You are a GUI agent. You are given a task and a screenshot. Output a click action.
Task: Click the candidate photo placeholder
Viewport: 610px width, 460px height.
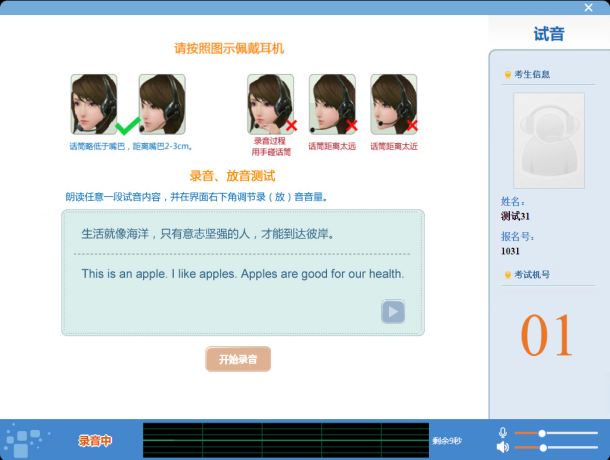pos(549,140)
